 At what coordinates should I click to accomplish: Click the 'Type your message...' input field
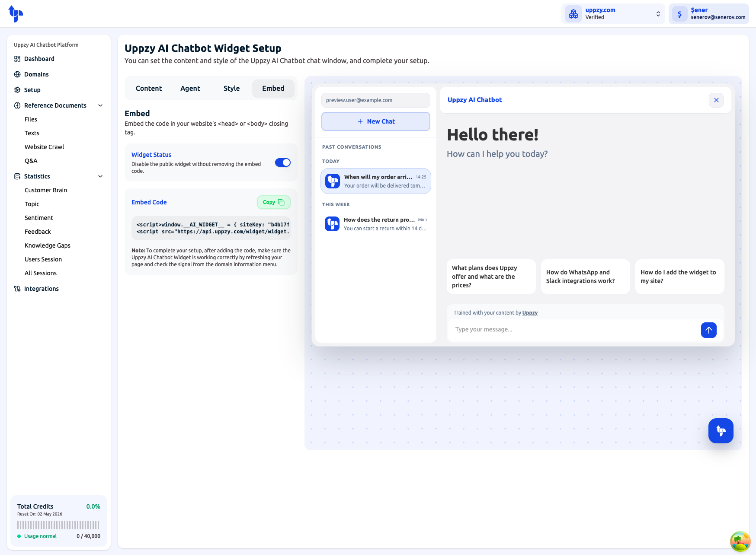point(574,330)
